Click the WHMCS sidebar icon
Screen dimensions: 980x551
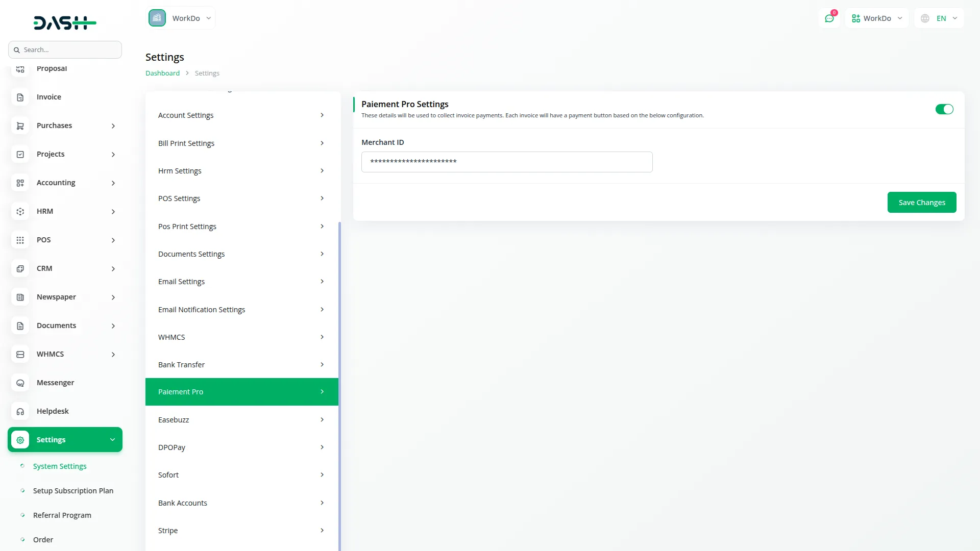point(20,354)
